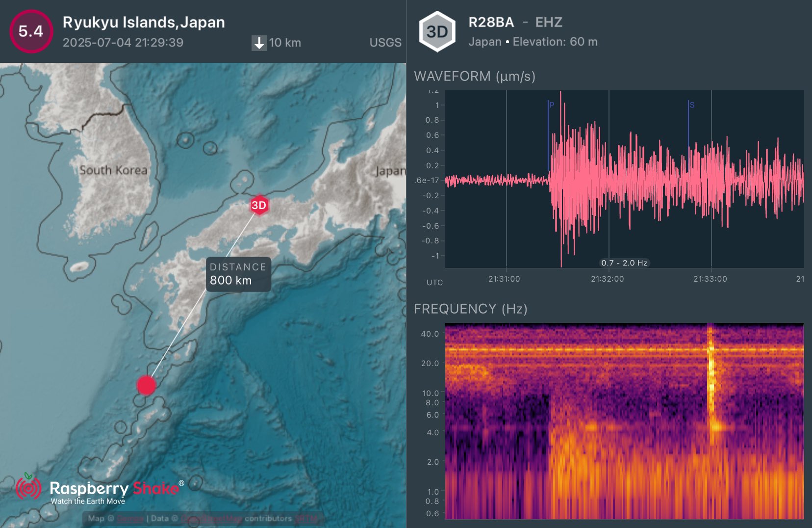
Task: Click the Japan map label
Action: [390, 171]
